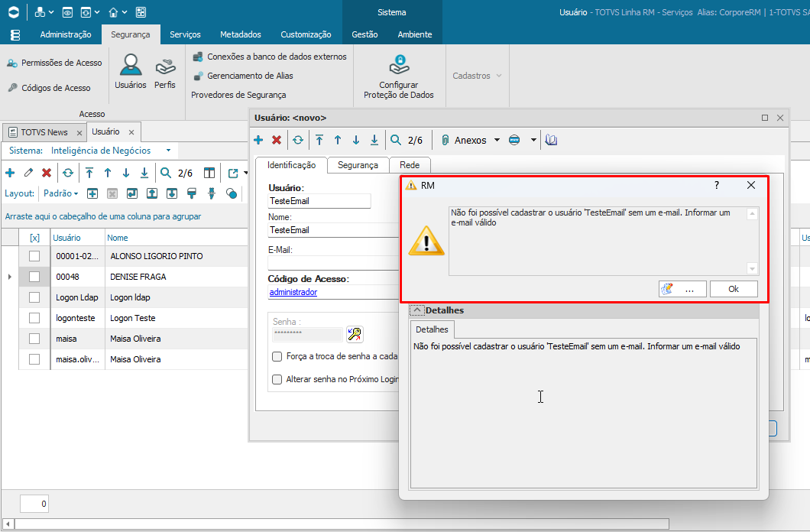The height and width of the screenshot is (532, 810).
Task: Click the Anexos button
Action: pos(465,140)
